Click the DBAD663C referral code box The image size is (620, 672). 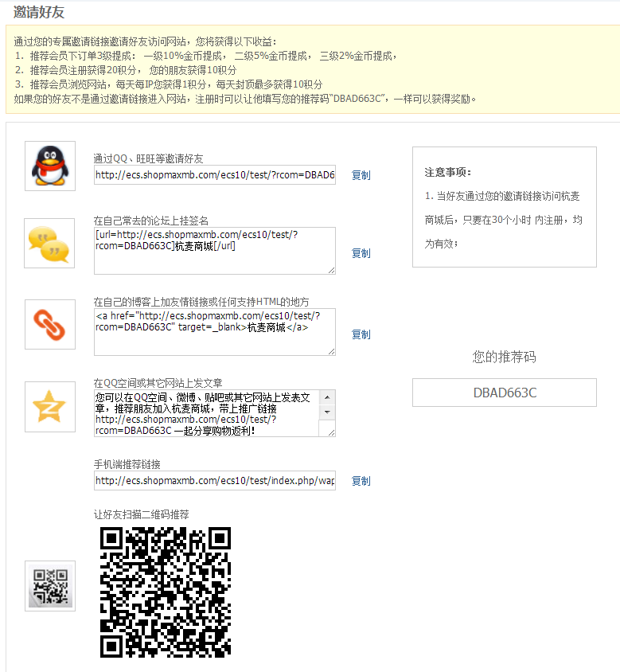tap(505, 393)
